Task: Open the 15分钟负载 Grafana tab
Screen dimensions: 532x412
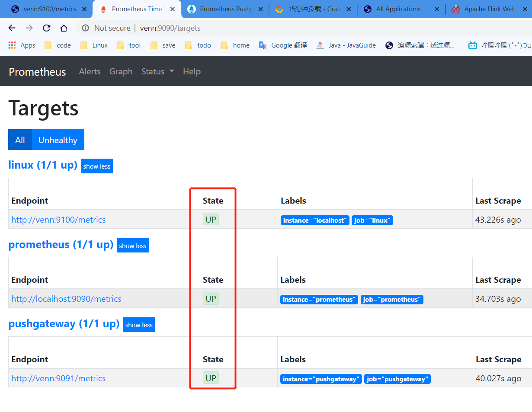Action: [311, 9]
